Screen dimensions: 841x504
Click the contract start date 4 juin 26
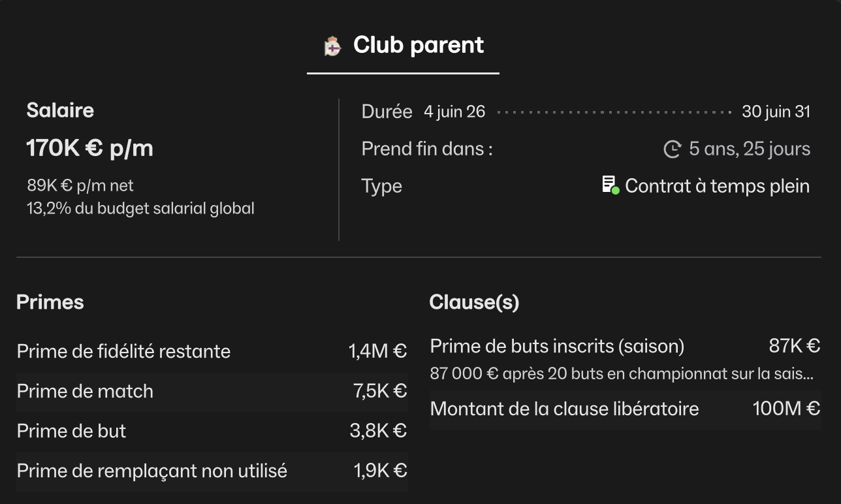click(454, 112)
